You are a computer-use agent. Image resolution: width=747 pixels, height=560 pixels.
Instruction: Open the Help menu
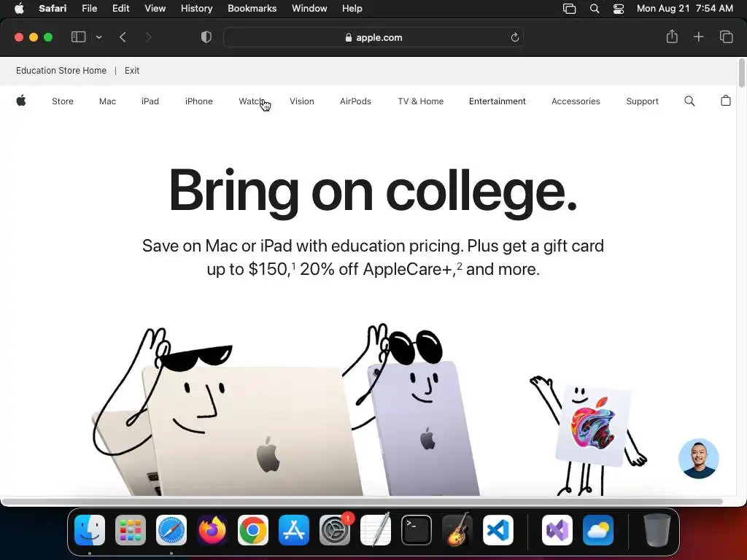tap(352, 8)
